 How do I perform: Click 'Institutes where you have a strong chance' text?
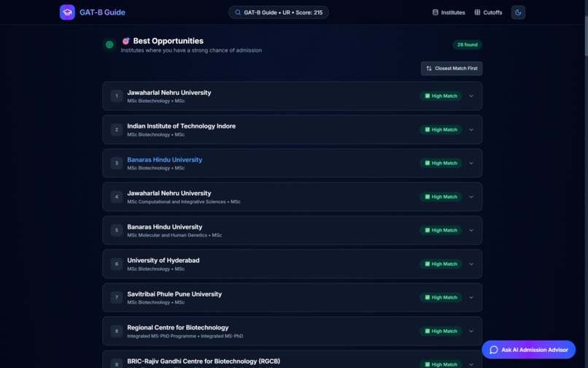pyautogui.click(x=191, y=50)
